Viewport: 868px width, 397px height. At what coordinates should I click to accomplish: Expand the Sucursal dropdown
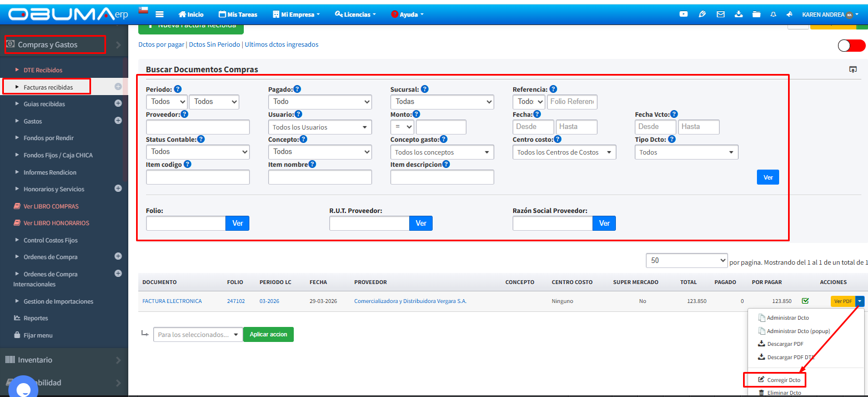point(442,102)
